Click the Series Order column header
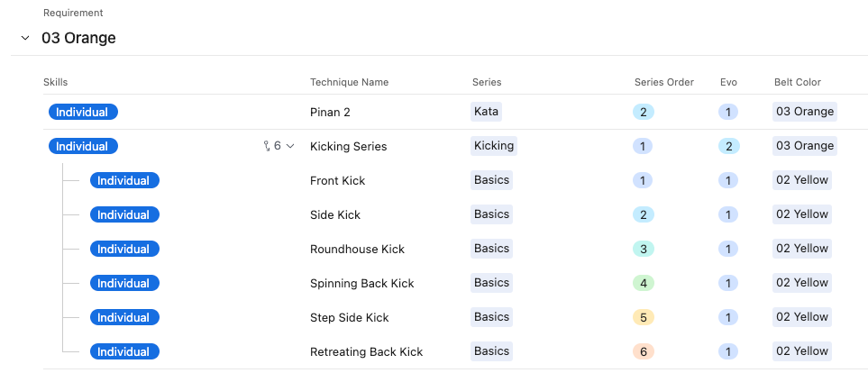The width and height of the screenshot is (868, 373). tap(663, 82)
